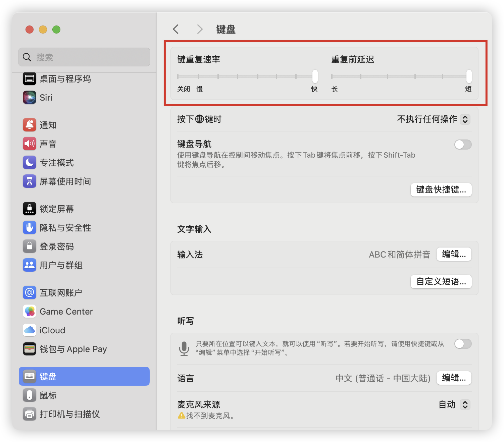
Task: Go back using the left chevron
Action: pos(176,30)
